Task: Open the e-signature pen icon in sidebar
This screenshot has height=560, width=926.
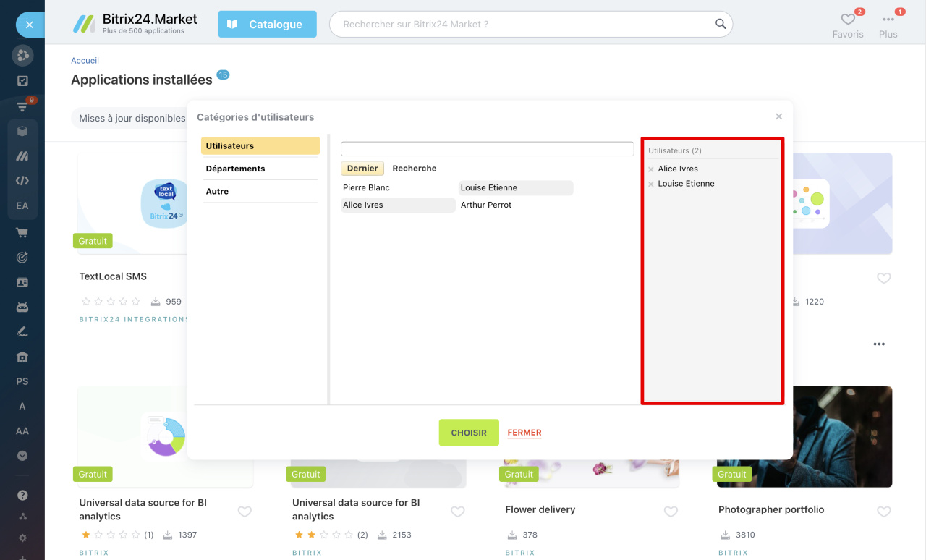Action: (22, 332)
